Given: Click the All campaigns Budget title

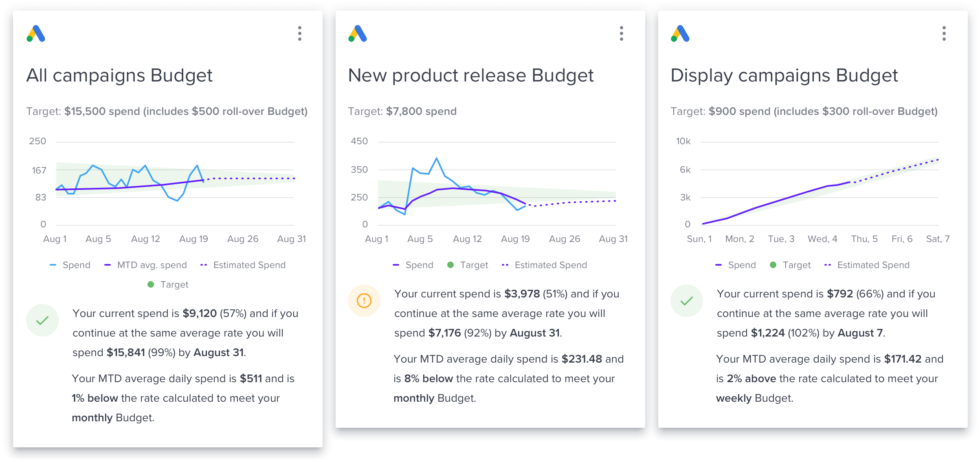Looking at the screenshot, I should coord(119,75).
